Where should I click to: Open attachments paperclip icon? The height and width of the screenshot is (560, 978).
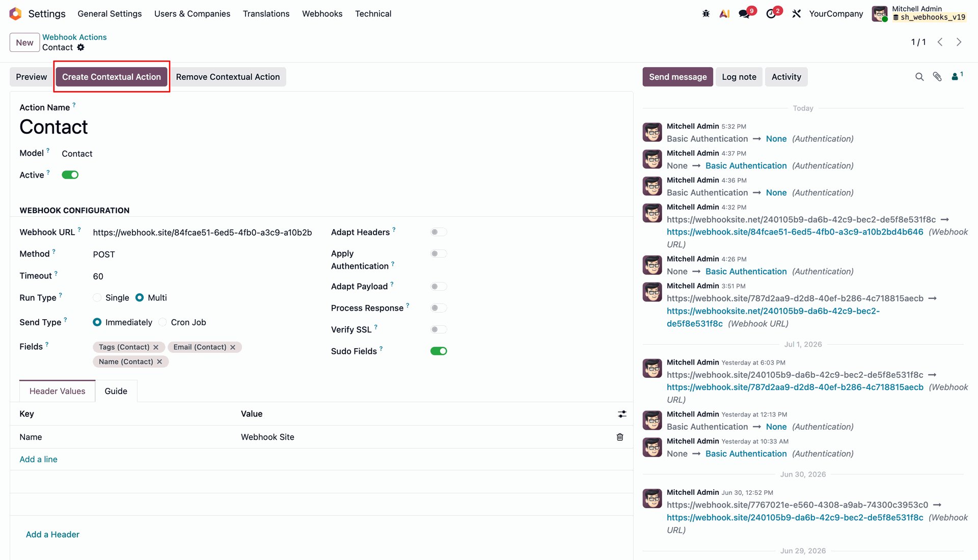pos(937,77)
